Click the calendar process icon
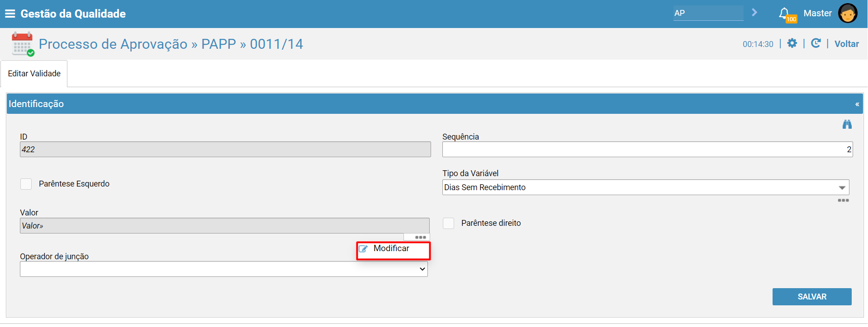The height and width of the screenshot is (327, 868). pos(22,44)
